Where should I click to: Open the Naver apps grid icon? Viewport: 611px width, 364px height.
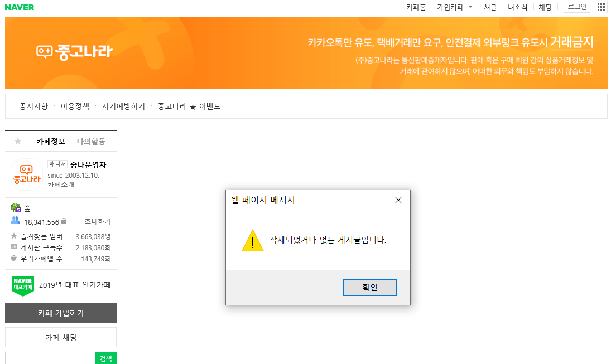[601, 7]
